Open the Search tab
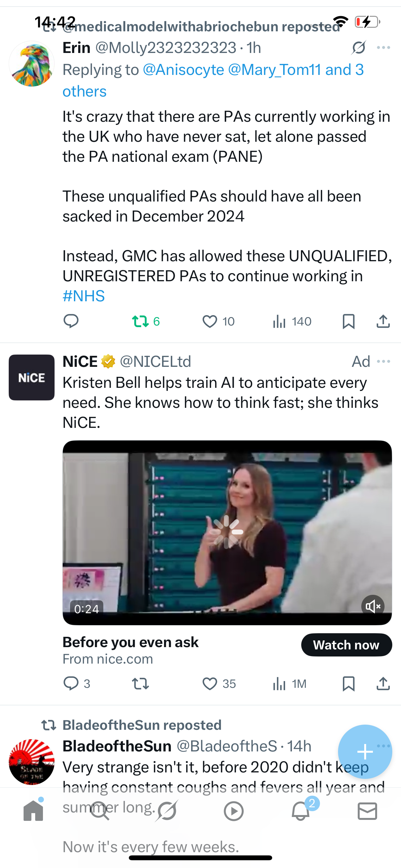401x868 pixels. coord(100,811)
